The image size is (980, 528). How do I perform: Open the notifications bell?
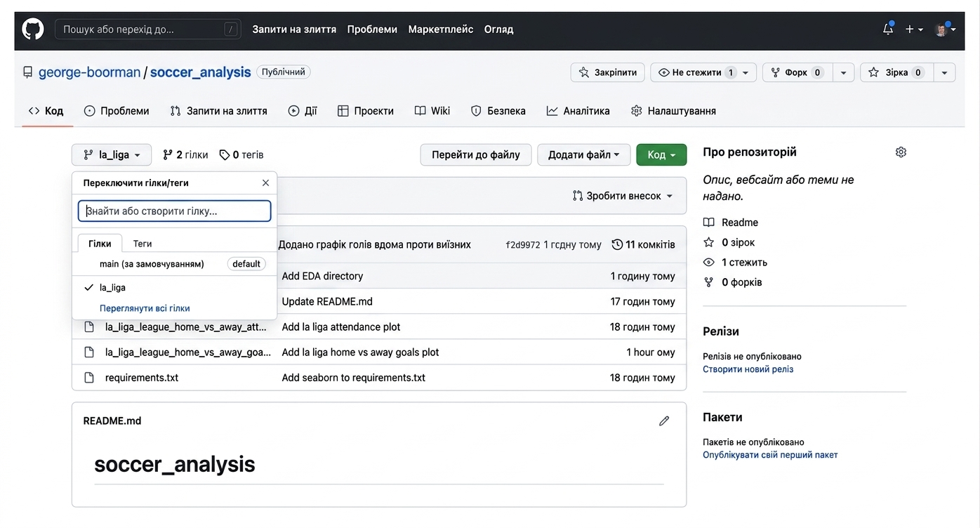click(888, 29)
